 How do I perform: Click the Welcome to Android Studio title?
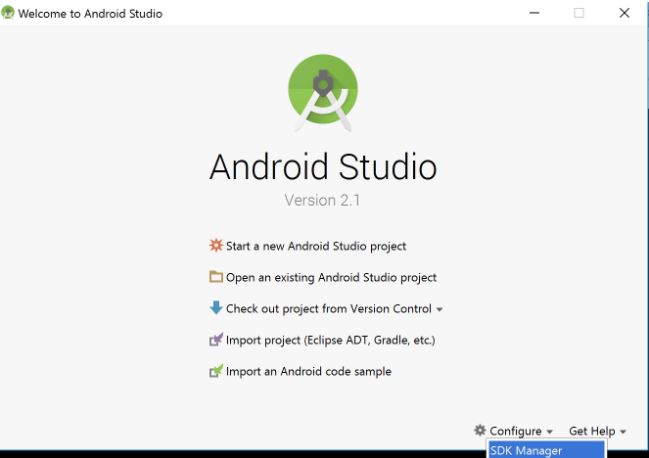coord(90,14)
